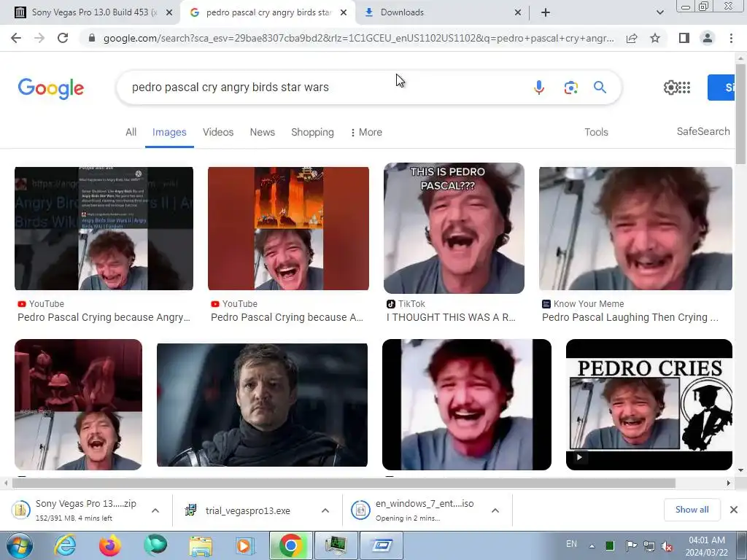This screenshot has width=747, height=560.
Task: Select the All results tab
Action: coord(131,133)
